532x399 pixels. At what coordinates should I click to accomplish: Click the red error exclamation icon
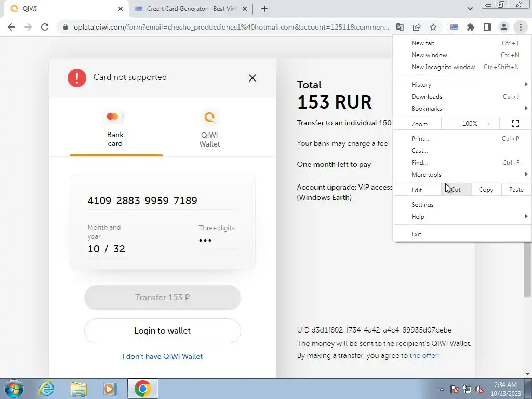[x=77, y=78]
